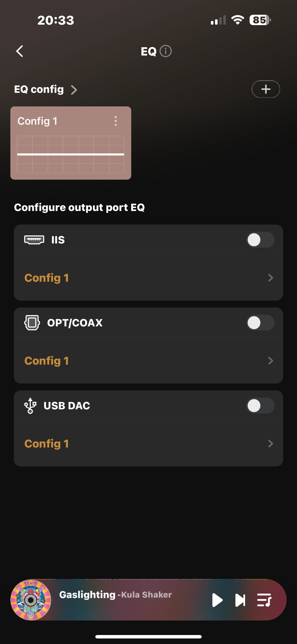
Task: Turn on OPT/COAX EQ switch
Action: click(260, 322)
